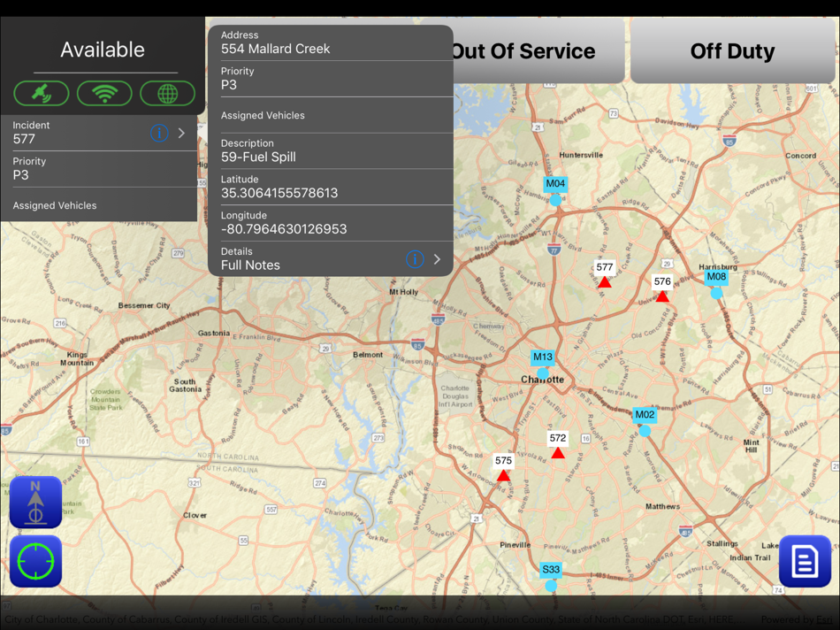The height and width of the screenshot is (630, 840).
Task: Select vehicle M02 marker dot
Action: [x=645, y=431]
